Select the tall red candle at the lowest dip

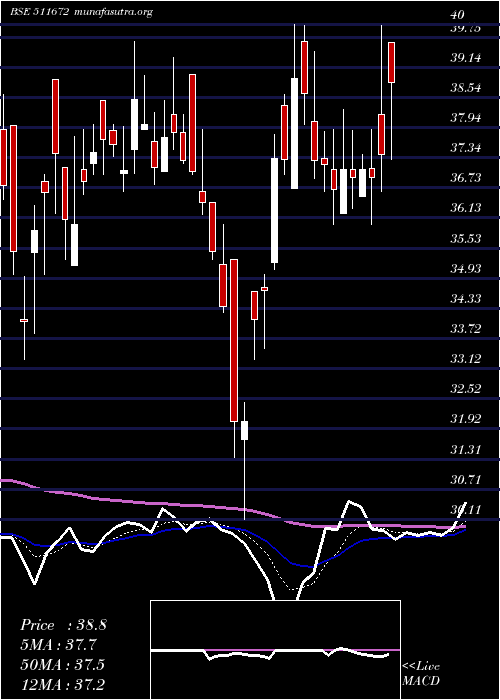pyautogui.click(x=234, y=340)
